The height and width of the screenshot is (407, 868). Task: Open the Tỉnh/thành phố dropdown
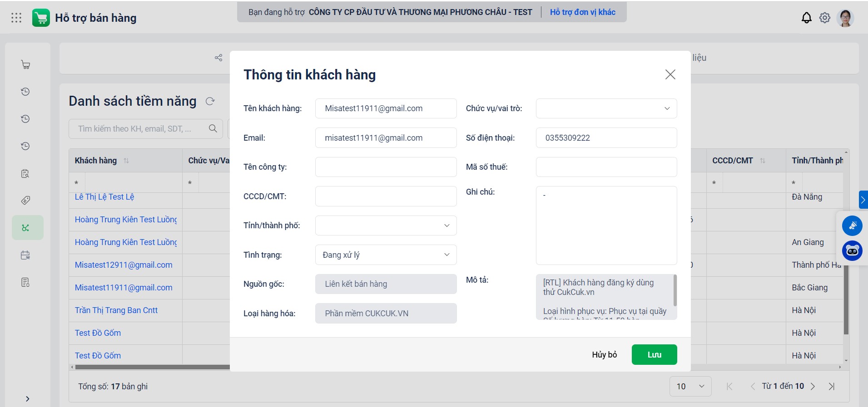(386, 226)
